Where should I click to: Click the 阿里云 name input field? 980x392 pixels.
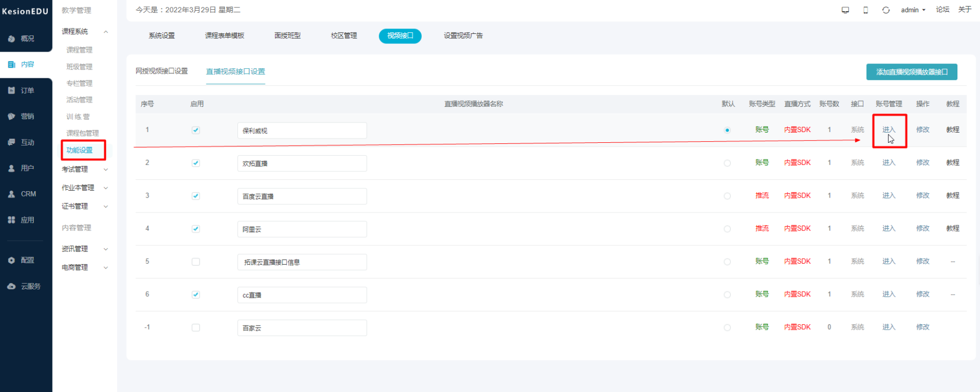pos(302,229)
